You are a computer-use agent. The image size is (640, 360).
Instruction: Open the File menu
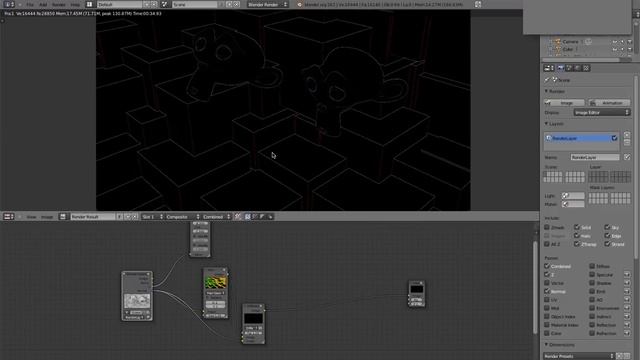[x=30, y=4]
